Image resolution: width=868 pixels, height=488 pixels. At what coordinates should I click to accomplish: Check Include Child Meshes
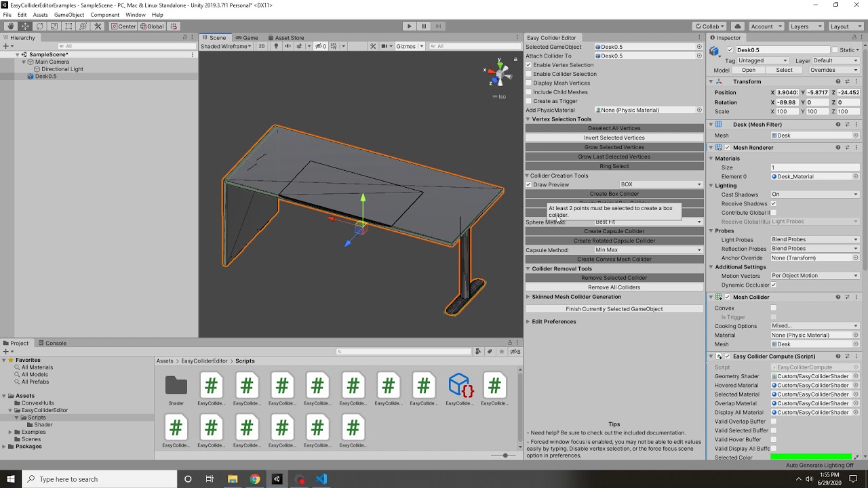529,92
